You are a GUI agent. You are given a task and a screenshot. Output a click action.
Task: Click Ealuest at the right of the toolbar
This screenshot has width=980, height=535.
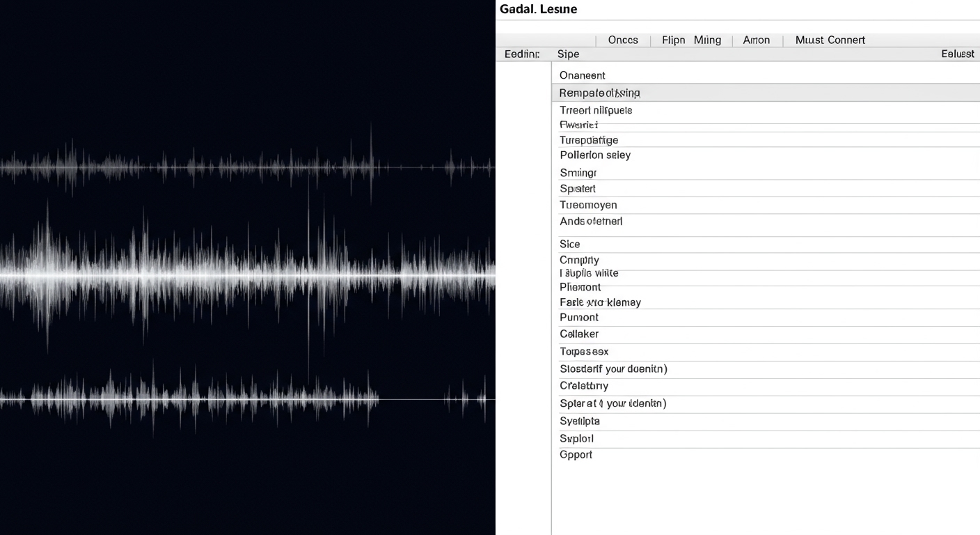pos(957,54)
